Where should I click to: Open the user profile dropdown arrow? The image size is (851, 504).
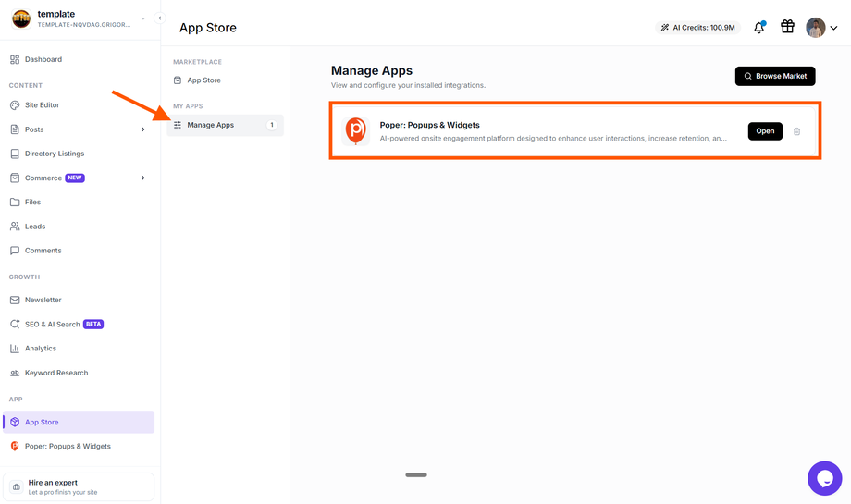tap(833, 28)
